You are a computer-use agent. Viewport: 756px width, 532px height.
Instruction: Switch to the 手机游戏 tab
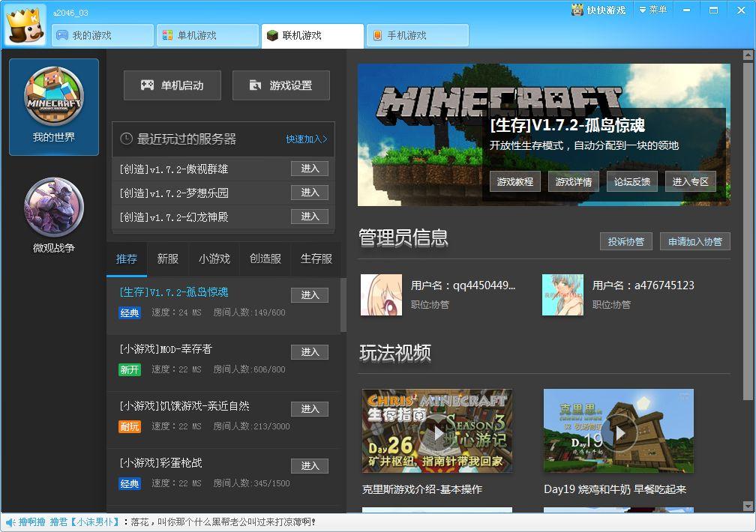(x=418, y=35)
